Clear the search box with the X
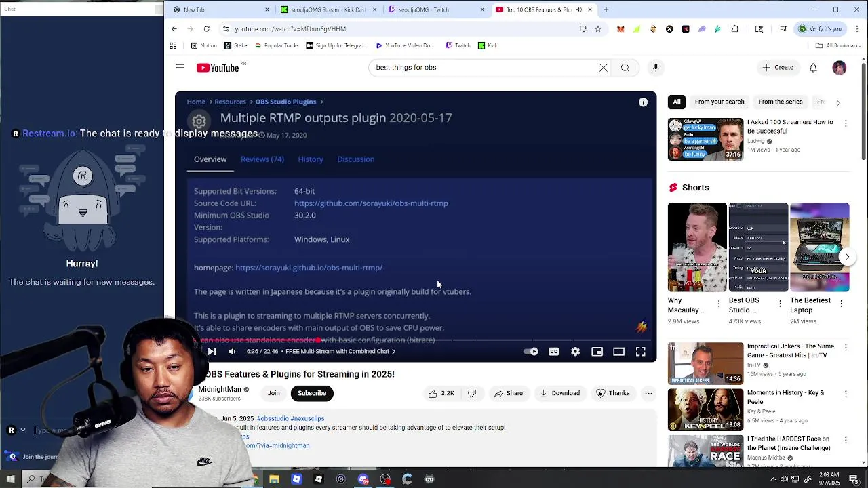868x488 pixels. 603,68
